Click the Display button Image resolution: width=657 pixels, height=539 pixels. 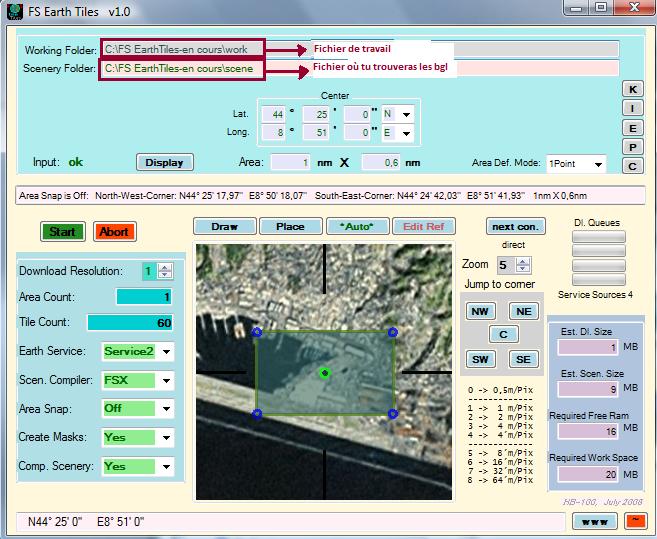[x=165, y=163]
